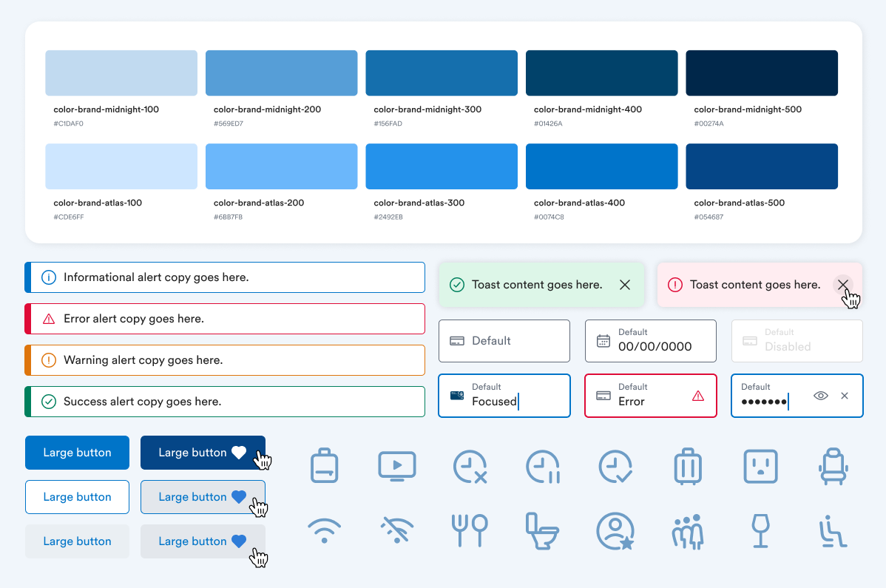Dismiss the green success toast
Image resolution: width=886 pixels, height=588 pixels.
(x=625, y=284)
